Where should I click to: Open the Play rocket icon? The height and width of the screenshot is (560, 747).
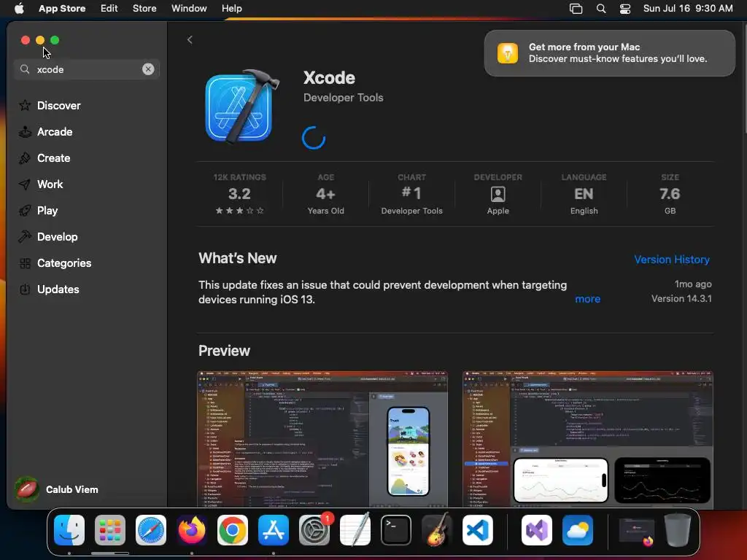click(25, 211)
